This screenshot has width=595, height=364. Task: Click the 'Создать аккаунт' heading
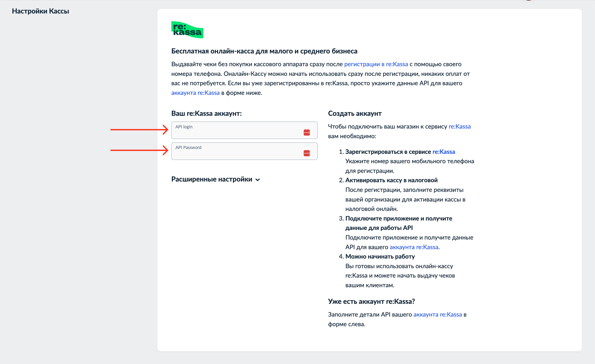pyautogui.click(x=355, y=114)
